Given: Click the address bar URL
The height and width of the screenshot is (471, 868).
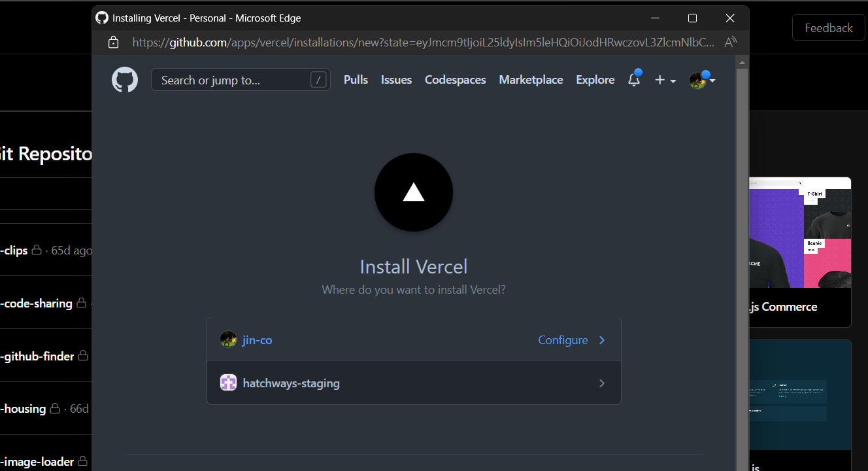Looking at the screenshot, I should (x=424, y=43).
